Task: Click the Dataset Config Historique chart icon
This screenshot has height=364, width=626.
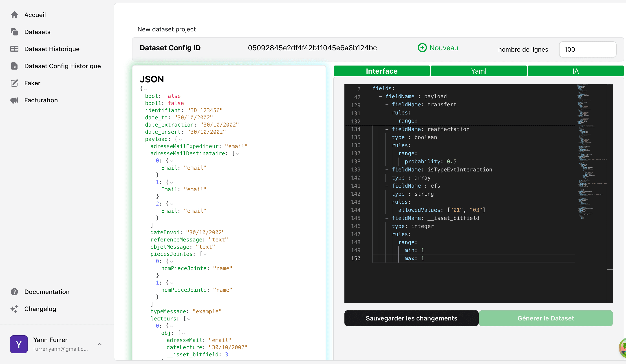Action: (14, 66)
